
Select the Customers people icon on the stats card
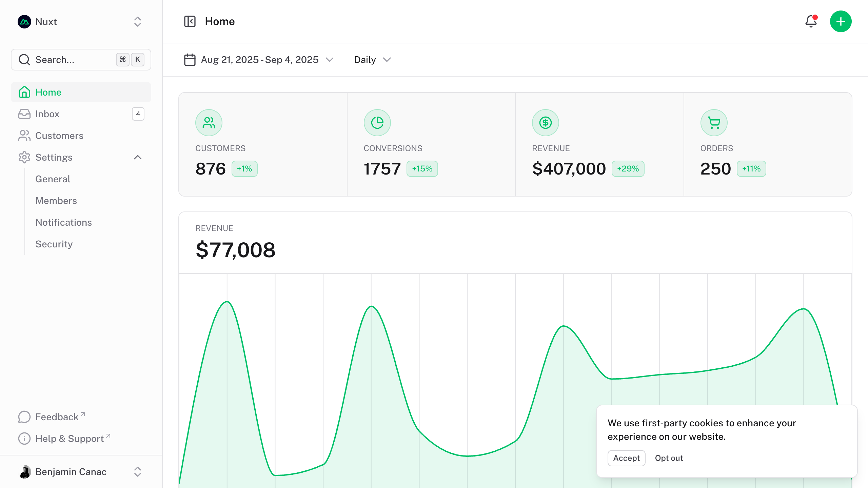point(209,122)
